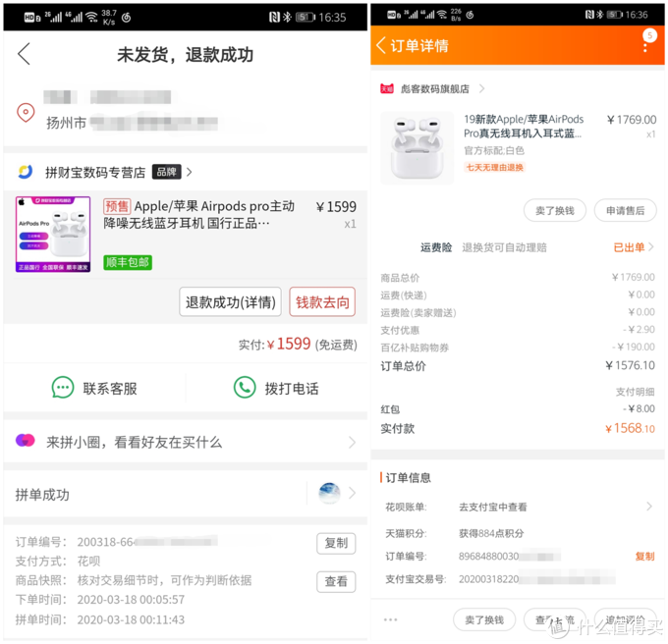Open the 彪客数码旗舰店 store link
The width and height of the screenshot is (668, 644).
point(434,88)
